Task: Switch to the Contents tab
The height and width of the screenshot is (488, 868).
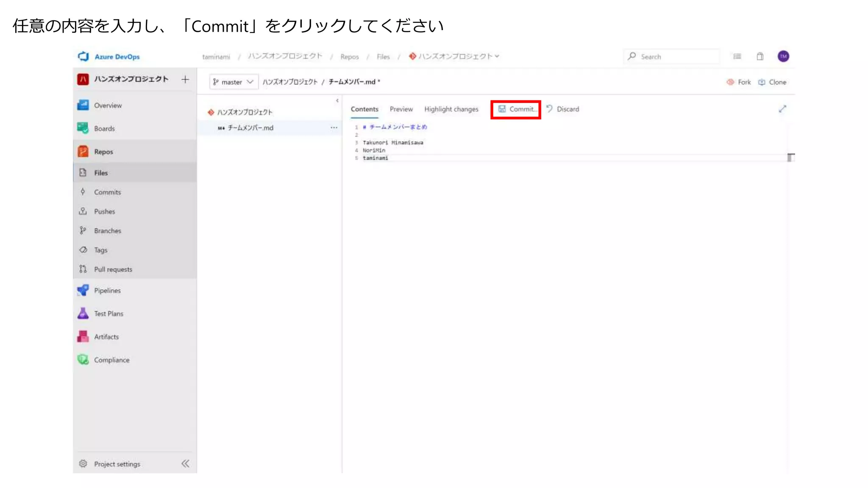Action: [364, 109]
